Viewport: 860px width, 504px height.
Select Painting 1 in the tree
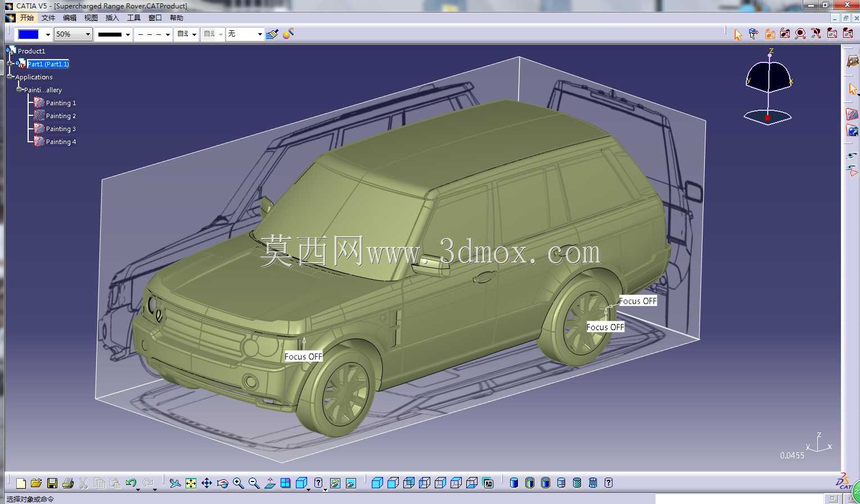61,103
